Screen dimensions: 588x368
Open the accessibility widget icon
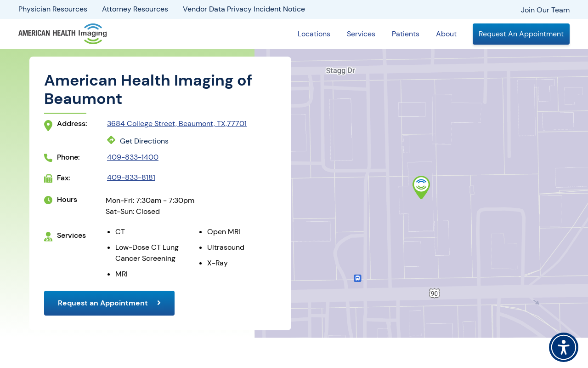coord(564,347)
